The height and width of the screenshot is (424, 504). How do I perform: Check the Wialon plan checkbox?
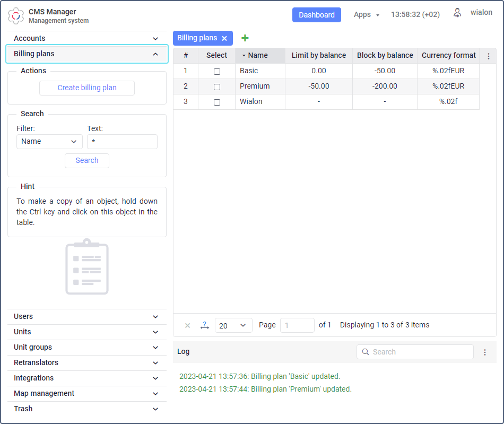coord(217,102)
